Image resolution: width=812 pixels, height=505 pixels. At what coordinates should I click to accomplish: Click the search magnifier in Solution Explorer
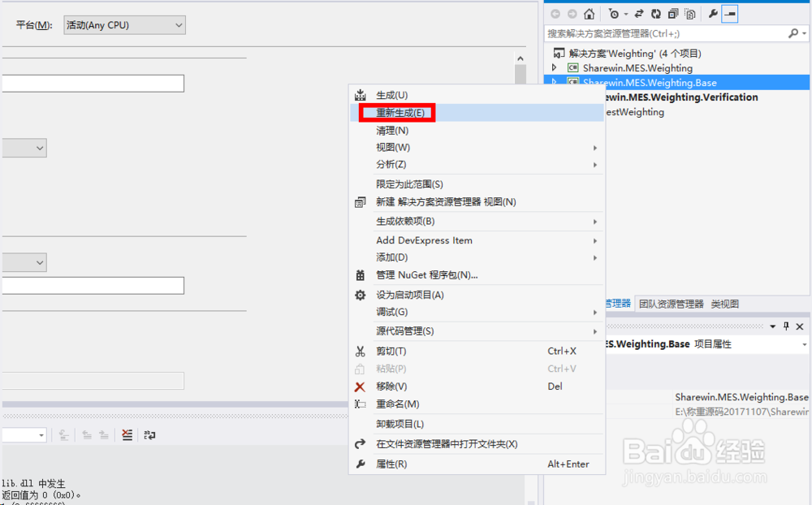pos(793,33)
